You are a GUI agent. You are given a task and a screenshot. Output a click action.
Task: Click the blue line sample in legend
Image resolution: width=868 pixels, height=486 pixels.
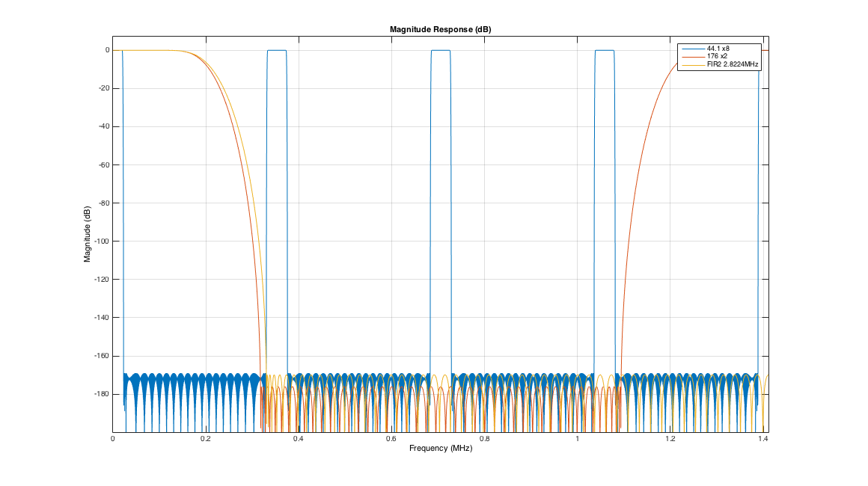[x=693, y=49]
